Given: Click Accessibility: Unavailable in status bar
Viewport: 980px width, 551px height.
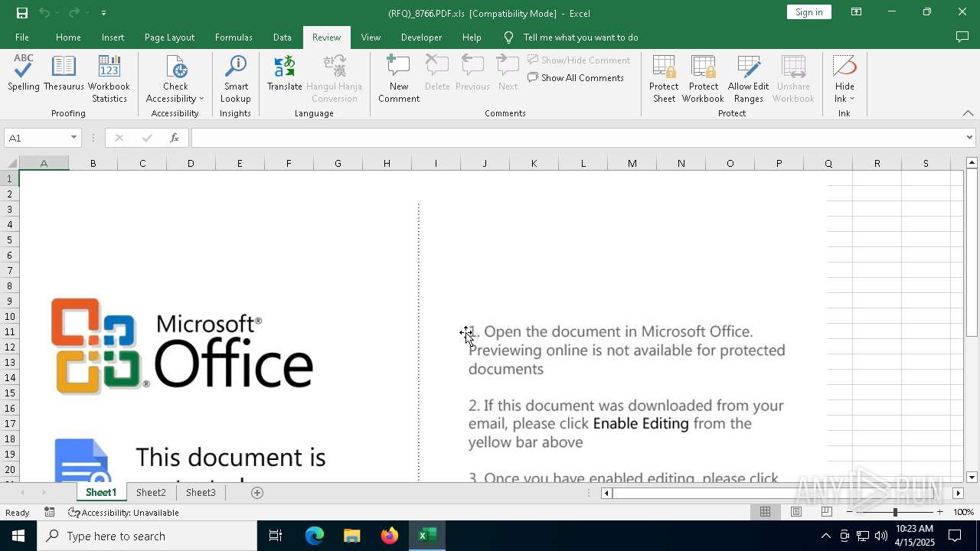Looking at the screenshot, I should (x=123, y=512).
